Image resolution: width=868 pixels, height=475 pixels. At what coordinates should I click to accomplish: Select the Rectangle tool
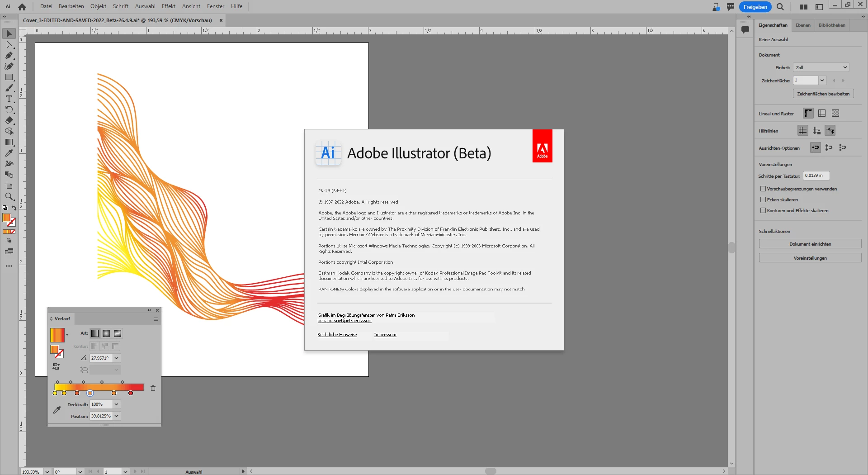(9, 77)
